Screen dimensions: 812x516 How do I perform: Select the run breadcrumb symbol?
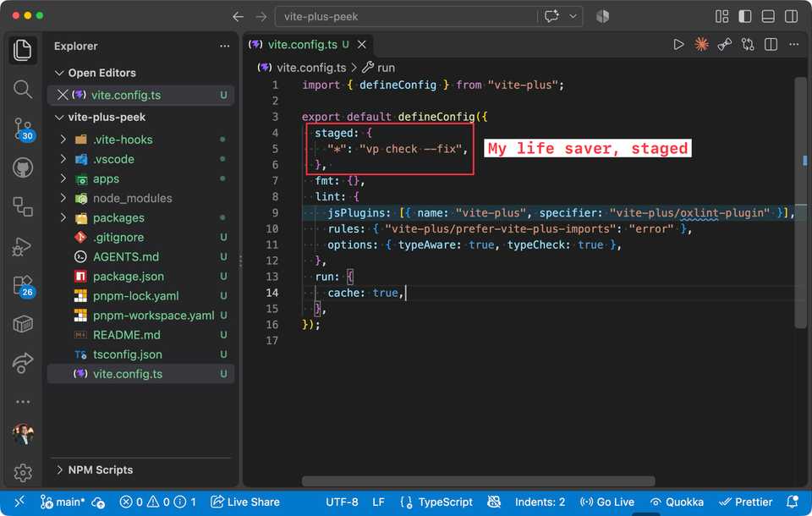379,68
